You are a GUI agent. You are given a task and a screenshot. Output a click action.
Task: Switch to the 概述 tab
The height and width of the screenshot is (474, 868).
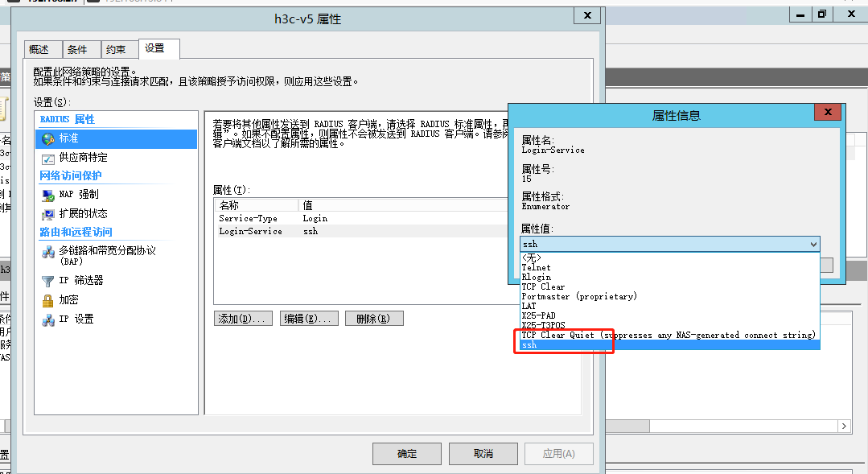click(39, 50)
